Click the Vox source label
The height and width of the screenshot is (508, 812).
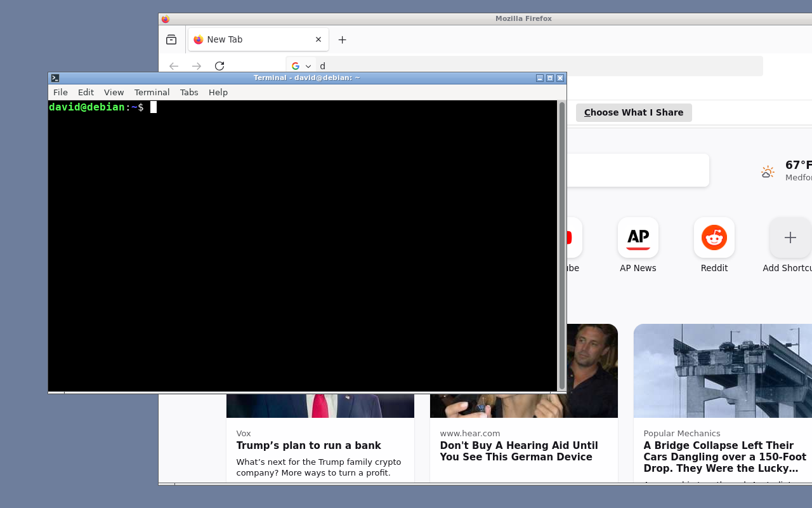tap(244, 433)
